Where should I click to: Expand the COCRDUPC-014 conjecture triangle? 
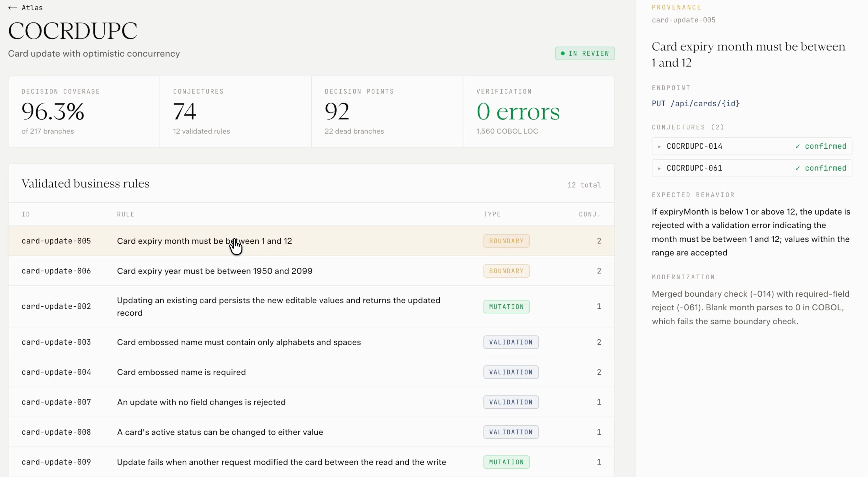[x=659, y=146]
